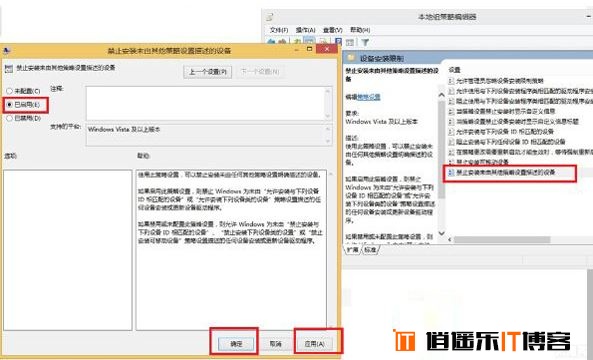593x360 pixels.
Task: Click the show/hide action pane toolbar icon
Action: 350,42
